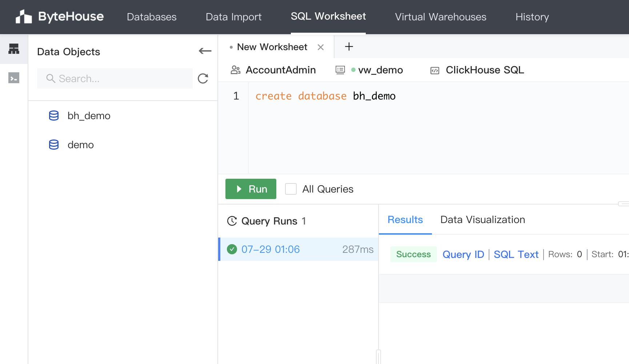Select the 07-29 01:06 query run

298,249
